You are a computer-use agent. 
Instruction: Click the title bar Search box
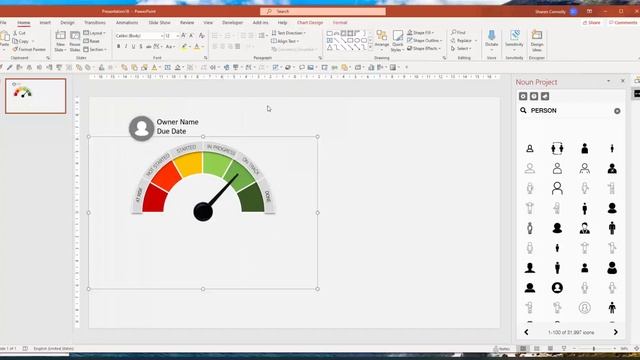[323, 11]
